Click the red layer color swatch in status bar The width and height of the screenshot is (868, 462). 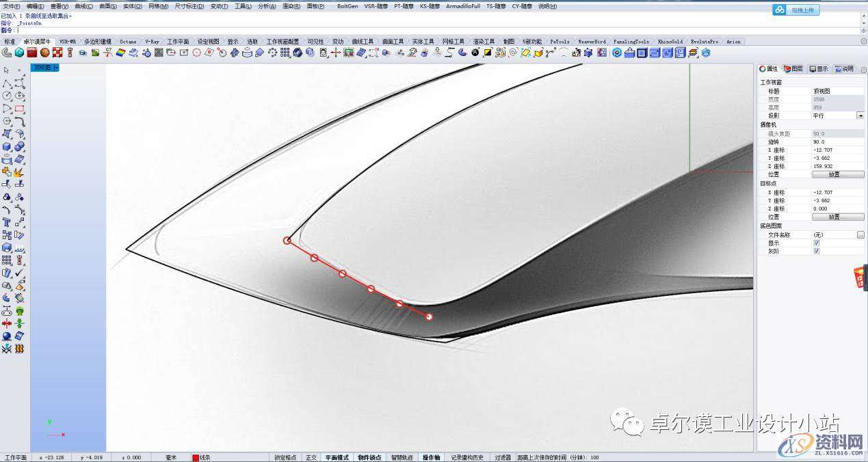(196, 457)
